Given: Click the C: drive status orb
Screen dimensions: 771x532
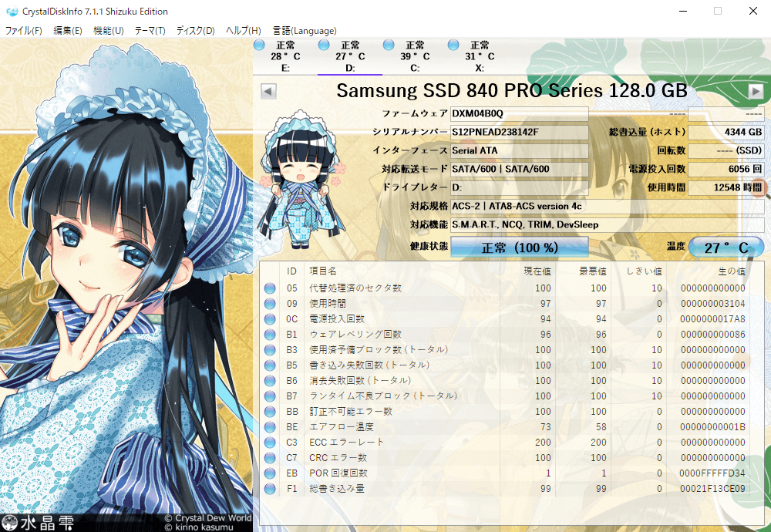Looking at the screenshot, I should click(389, 45).
